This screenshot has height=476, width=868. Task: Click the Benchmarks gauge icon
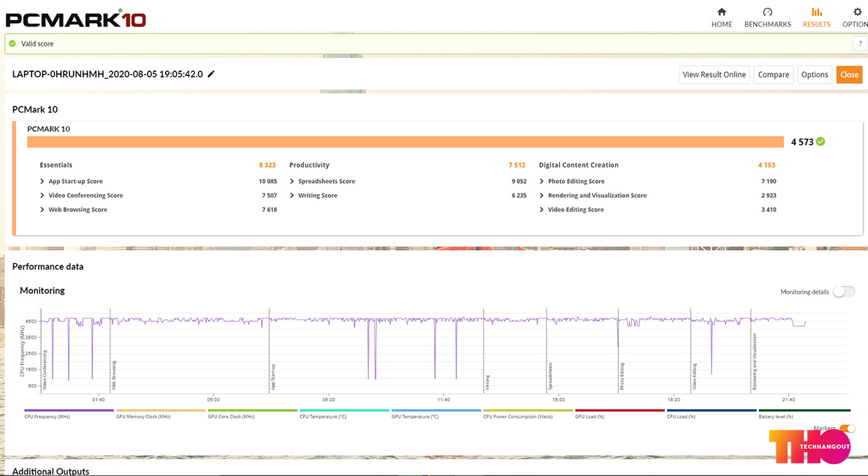coord(767,12)
